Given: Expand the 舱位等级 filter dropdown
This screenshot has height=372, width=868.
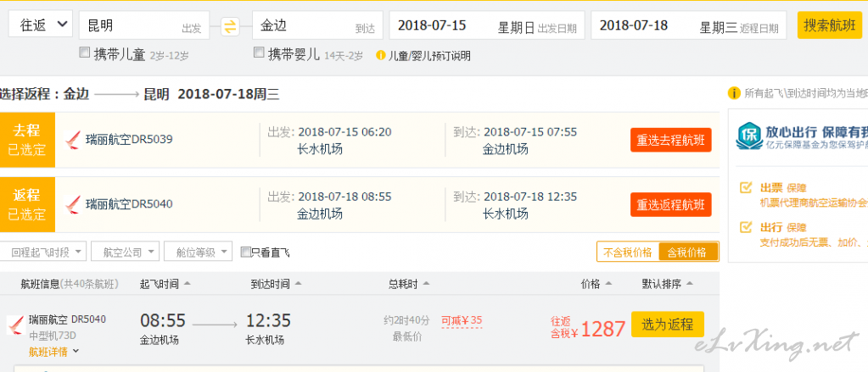Looking at the screenshot, I should (199, 252).
